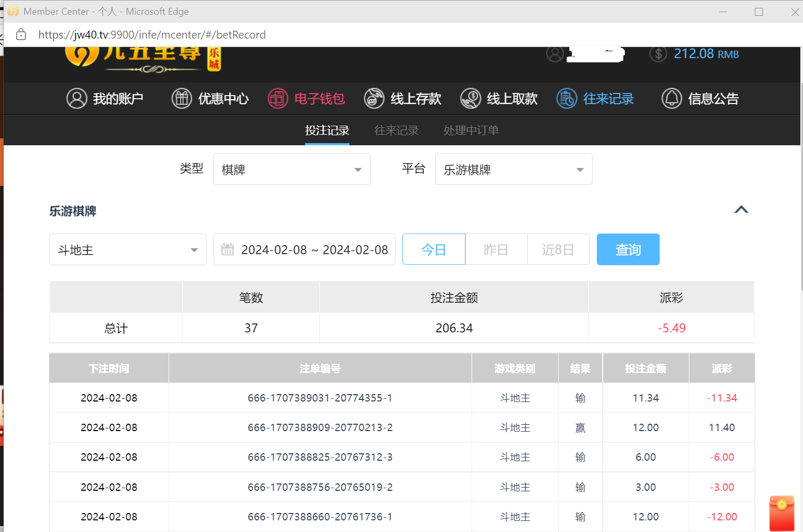Click the 线上取款 withdrawal icon
Image resolution: width=803 pixels, height=532 pixels.
click(470, 99)
